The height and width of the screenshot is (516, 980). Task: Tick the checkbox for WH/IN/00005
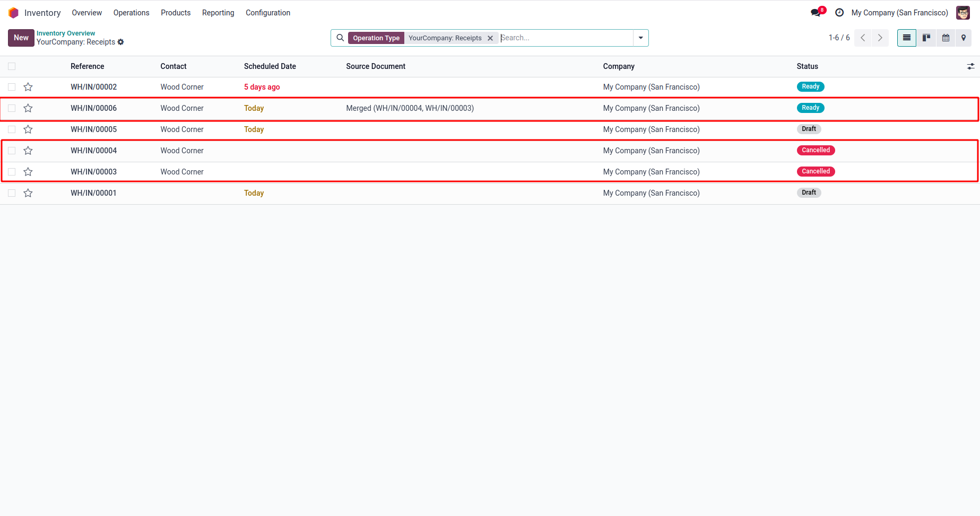[12, 129]
